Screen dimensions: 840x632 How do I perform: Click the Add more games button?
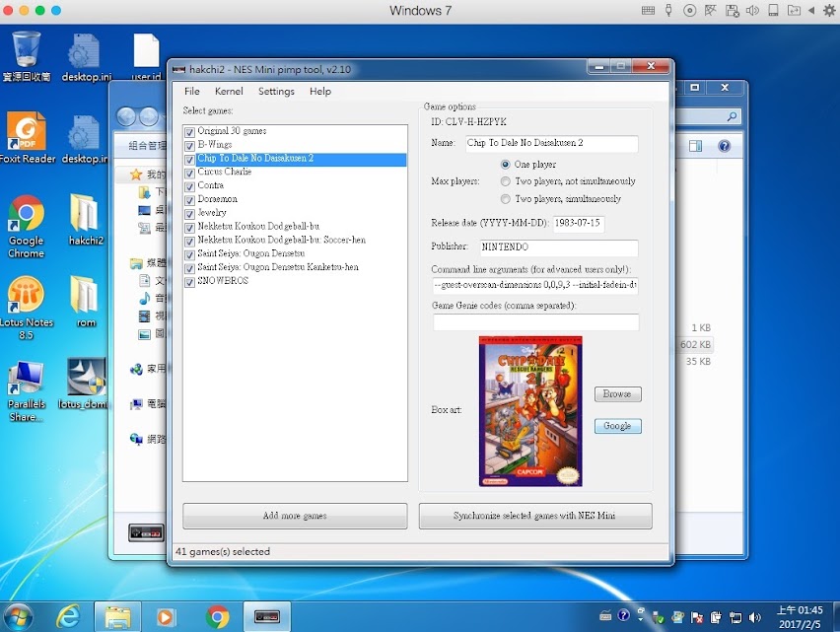[x=295, y=516]
